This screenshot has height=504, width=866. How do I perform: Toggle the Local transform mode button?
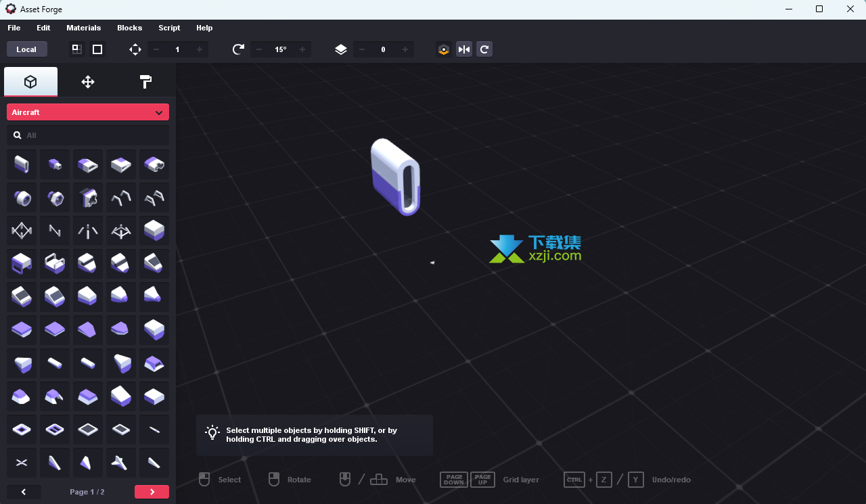[x=26, y=49]
